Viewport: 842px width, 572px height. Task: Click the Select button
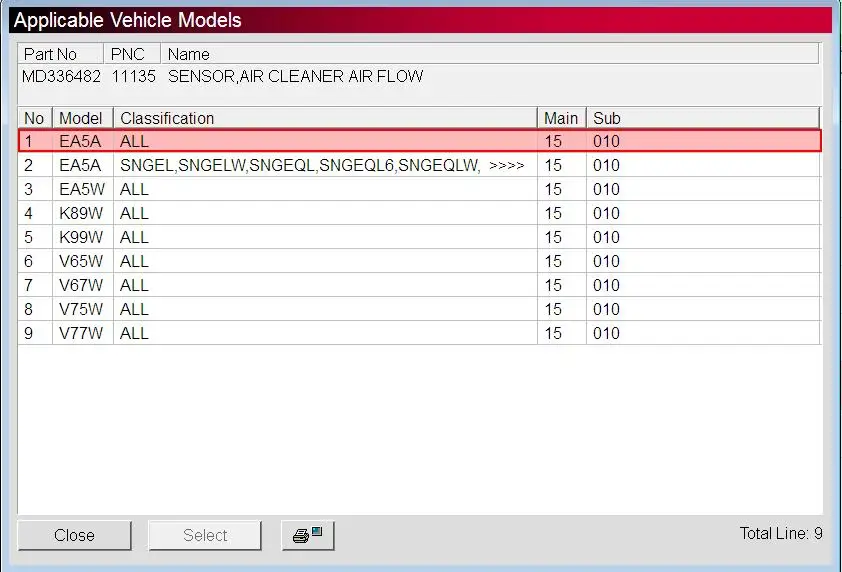(205, 535)
